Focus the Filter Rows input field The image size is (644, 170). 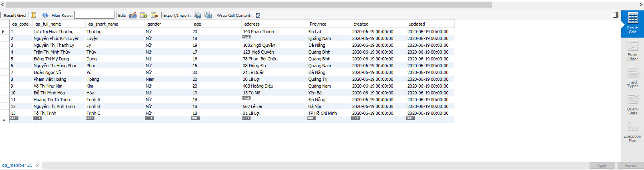tap(94, 15)
